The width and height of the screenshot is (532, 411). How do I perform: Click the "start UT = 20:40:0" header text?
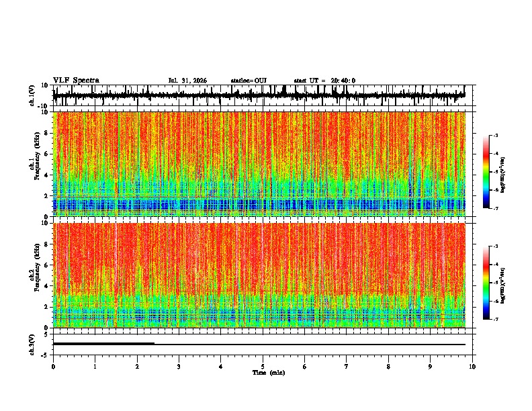pyautogui.click(x=324, y=81)
